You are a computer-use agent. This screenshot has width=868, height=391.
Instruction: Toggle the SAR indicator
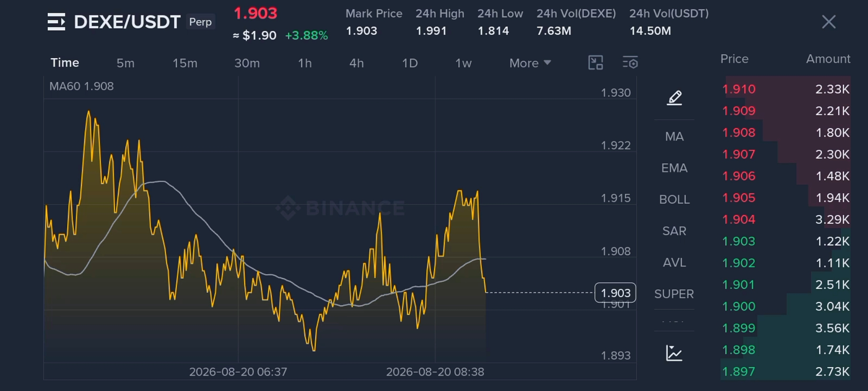674,231
